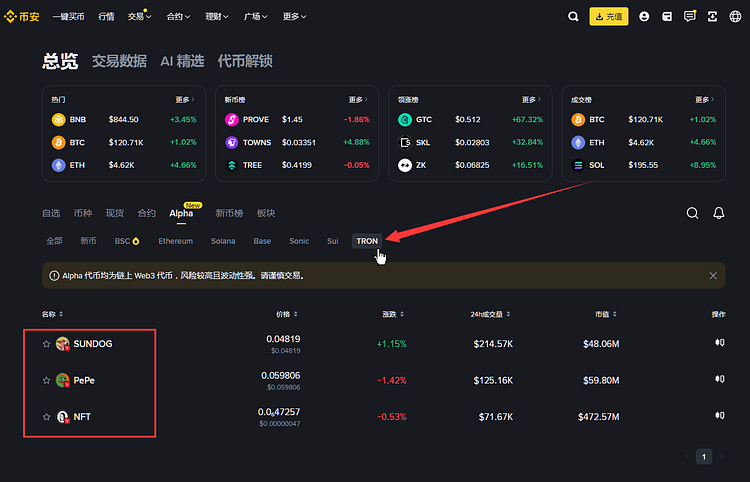The height and width of the screenshot is (482, 750).
Task: Click the user profile icon
Action: (x=644, y=17)
